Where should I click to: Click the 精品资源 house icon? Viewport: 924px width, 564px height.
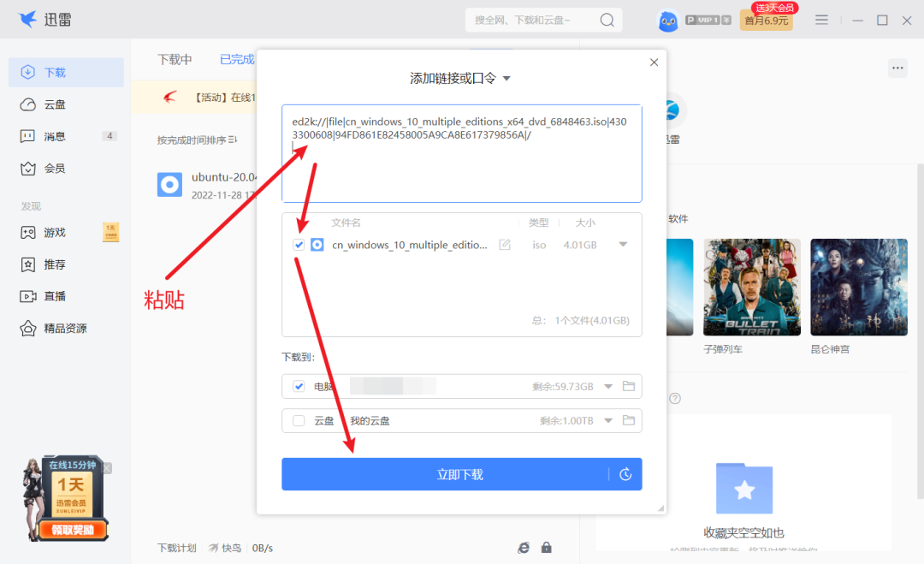coord(27,329)
